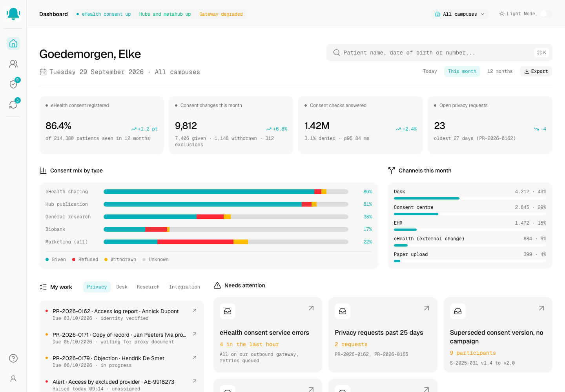Image resolution: width=565 pixels, height=392 pixels.
Task: Open the user profile icon
Action: 13,379
